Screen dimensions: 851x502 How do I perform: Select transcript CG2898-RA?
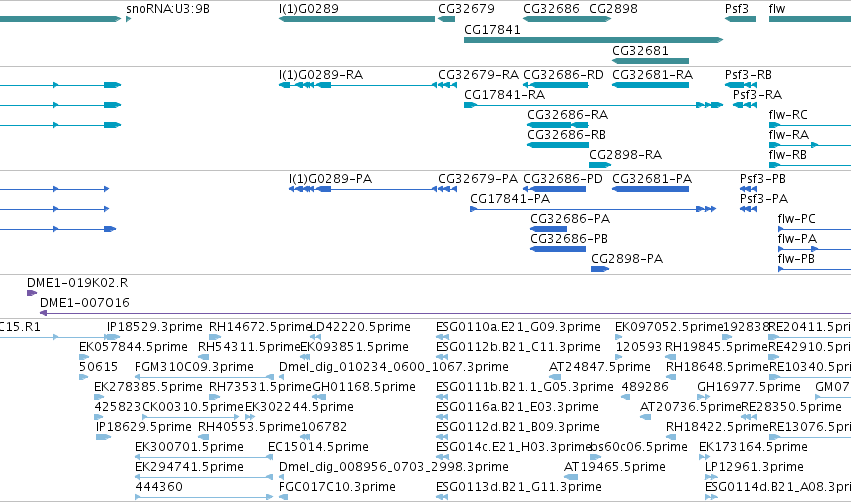tap(600, 165)
